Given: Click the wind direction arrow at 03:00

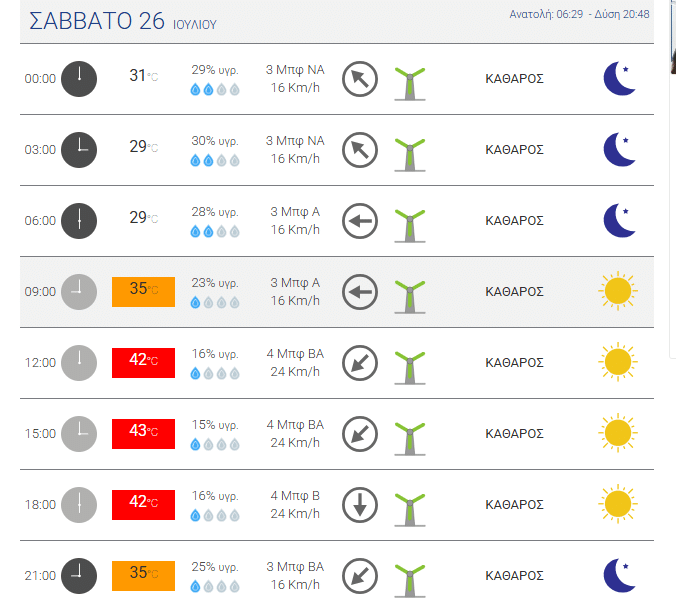Looking at the screenshot, I should click(x=360, y=150).
